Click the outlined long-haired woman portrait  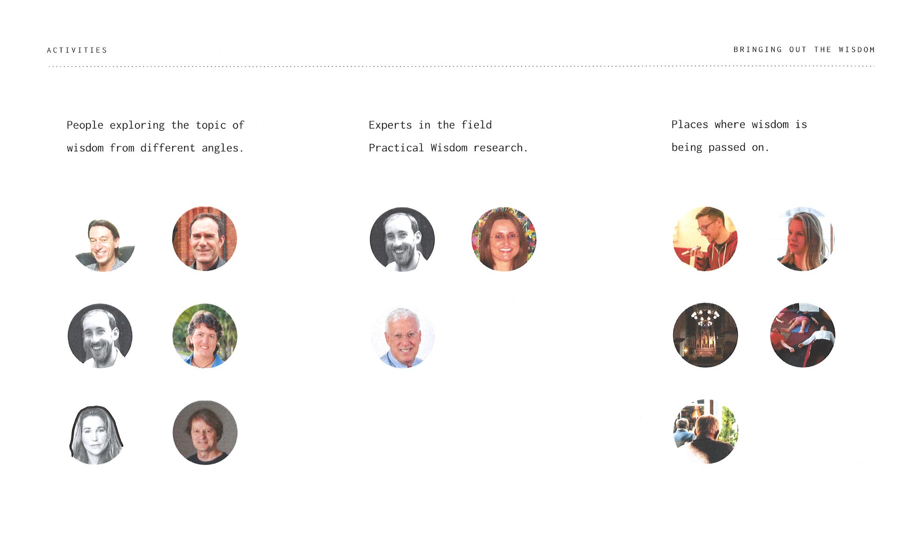click(96, 435)
